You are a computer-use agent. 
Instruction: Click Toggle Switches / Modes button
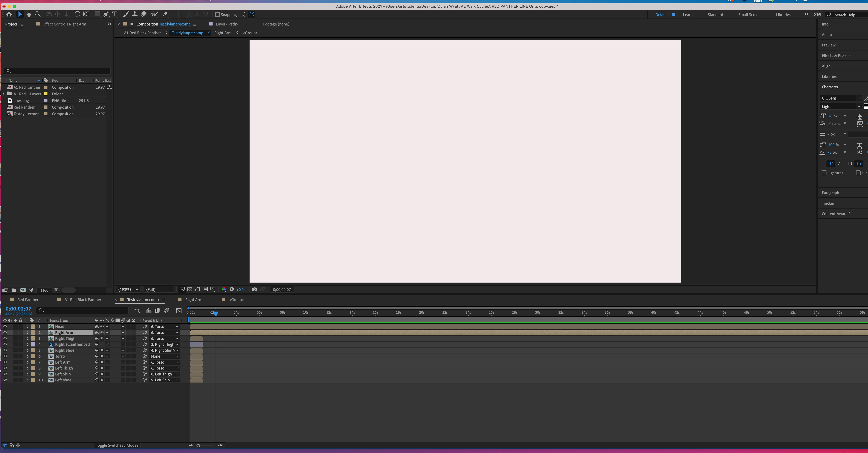(117, 445)
